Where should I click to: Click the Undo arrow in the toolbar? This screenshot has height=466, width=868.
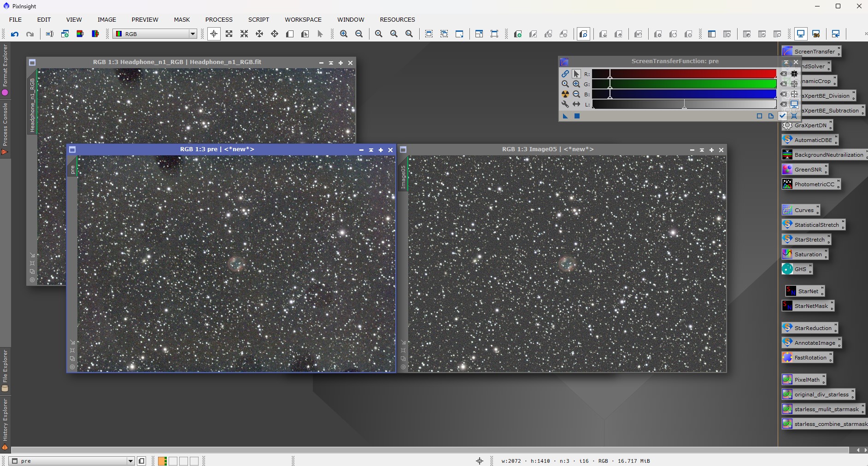[x=15, y=34]
